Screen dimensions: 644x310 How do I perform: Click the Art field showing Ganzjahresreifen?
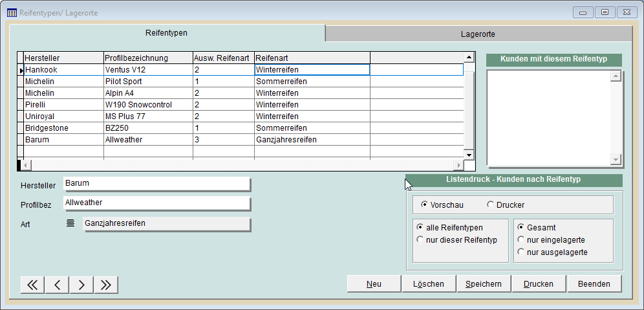(x=166, y=223)
